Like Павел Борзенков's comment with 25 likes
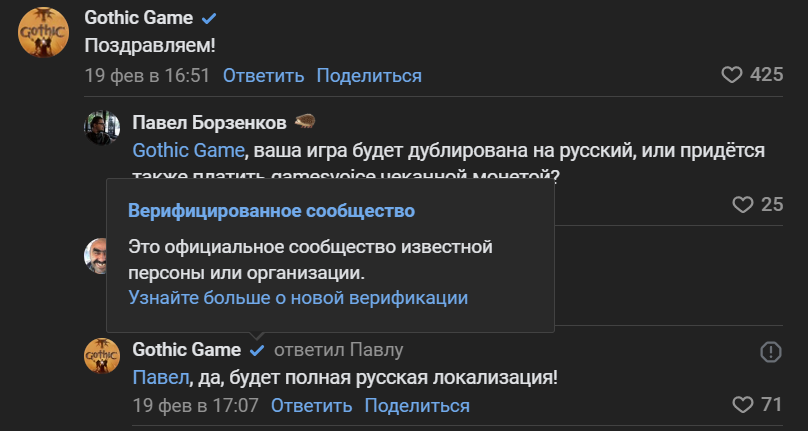This screenshot has width=808, height=431. pyautogui.click(x=742, y=205)
